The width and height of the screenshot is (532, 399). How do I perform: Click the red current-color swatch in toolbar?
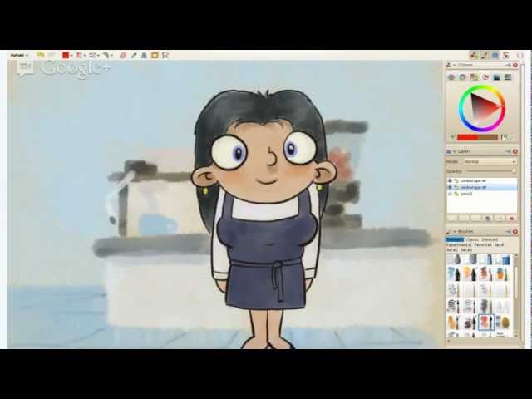[66, 55]
